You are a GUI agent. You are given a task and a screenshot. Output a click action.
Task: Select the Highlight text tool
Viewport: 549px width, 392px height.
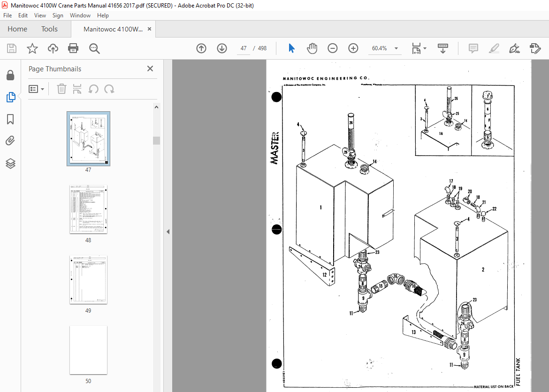point(494,48)
